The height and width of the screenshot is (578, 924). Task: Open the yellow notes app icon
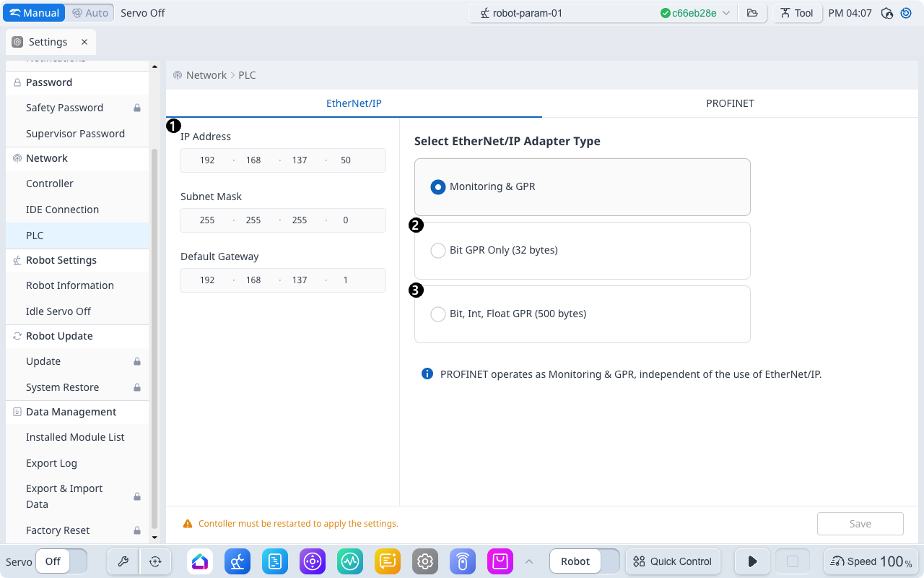point(388,561)
